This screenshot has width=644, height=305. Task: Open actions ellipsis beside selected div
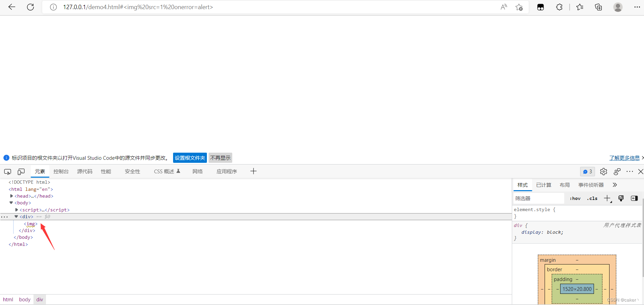click(4, 217)
